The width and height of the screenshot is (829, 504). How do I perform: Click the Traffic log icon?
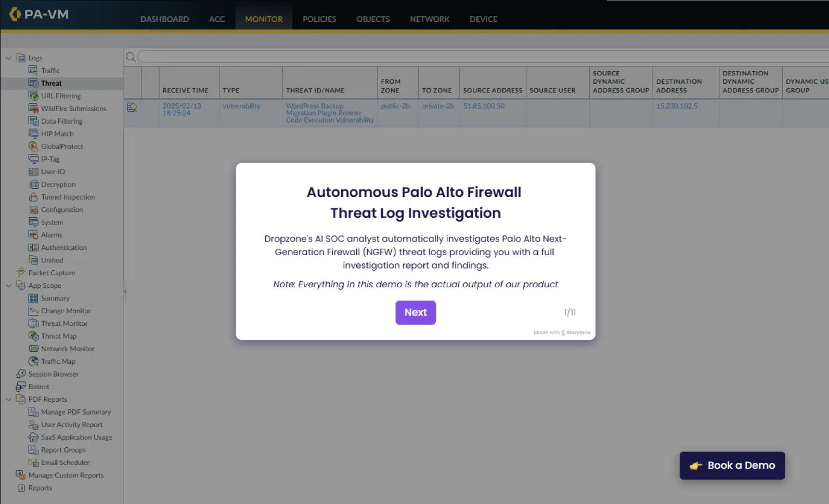click(33, 70)
